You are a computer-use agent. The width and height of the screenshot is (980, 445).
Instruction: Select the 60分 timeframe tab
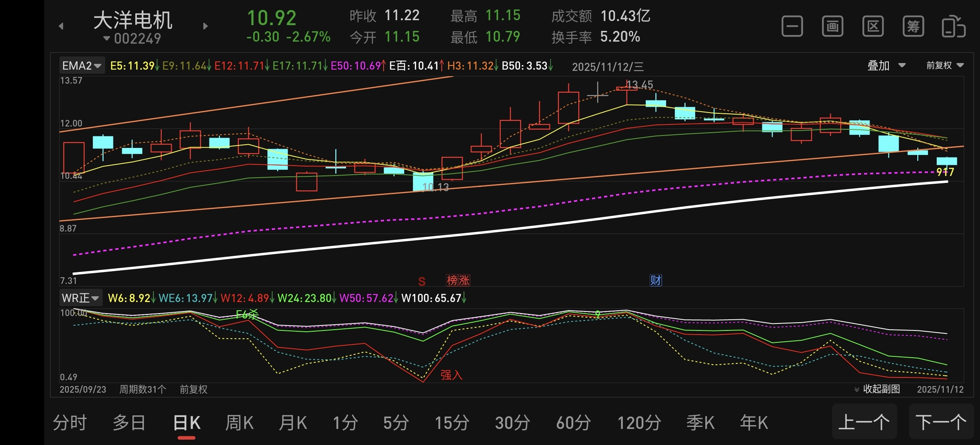[573, 423]
